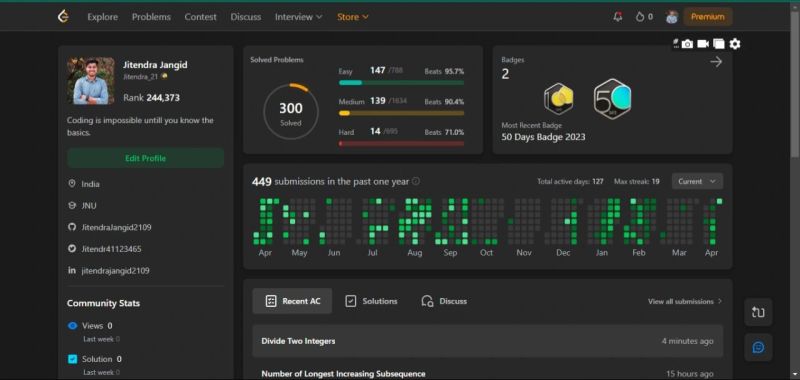Click the profile picture of Jitendra Jangid
800x380 pixels.
[91, 81]
